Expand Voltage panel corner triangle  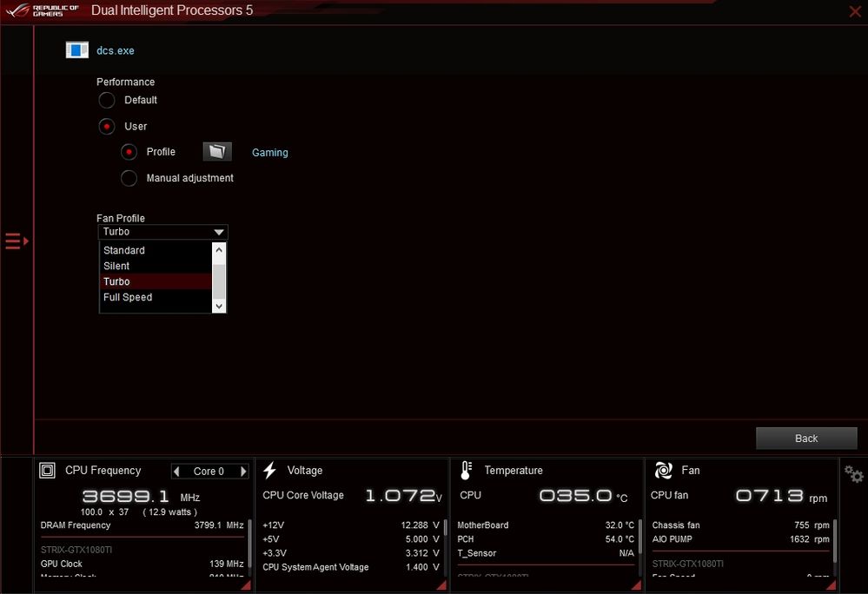441,585
